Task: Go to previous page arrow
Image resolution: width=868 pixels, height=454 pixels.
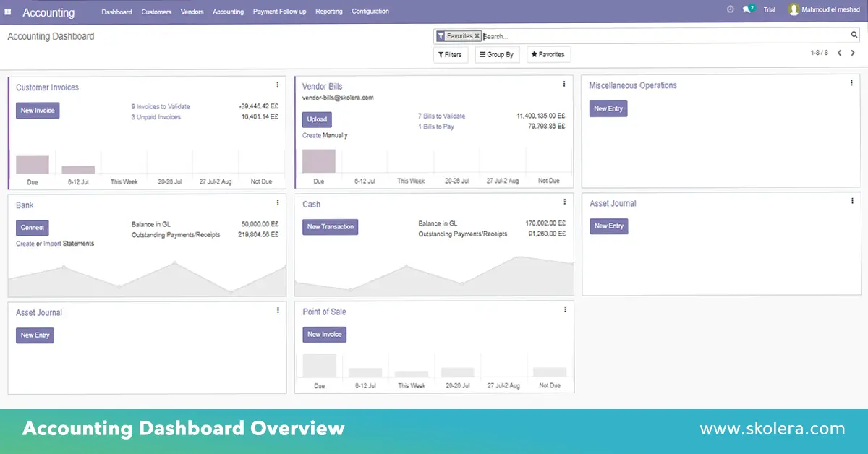Action: pyautogui.click(x=839, y=53)
